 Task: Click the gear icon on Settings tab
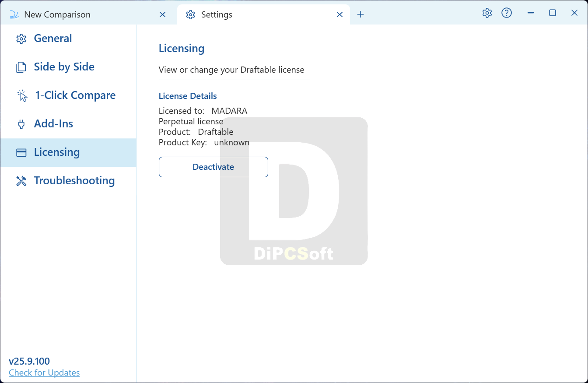[x=190, y=15]
